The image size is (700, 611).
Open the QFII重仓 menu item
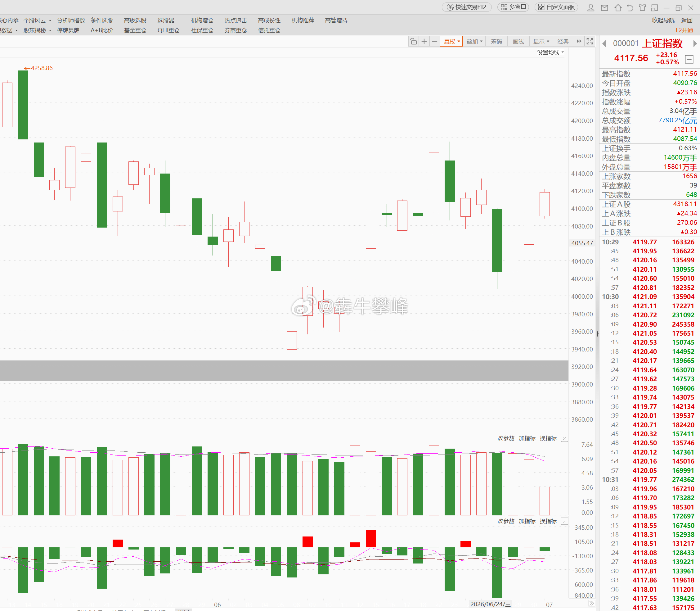coord(168,30)
